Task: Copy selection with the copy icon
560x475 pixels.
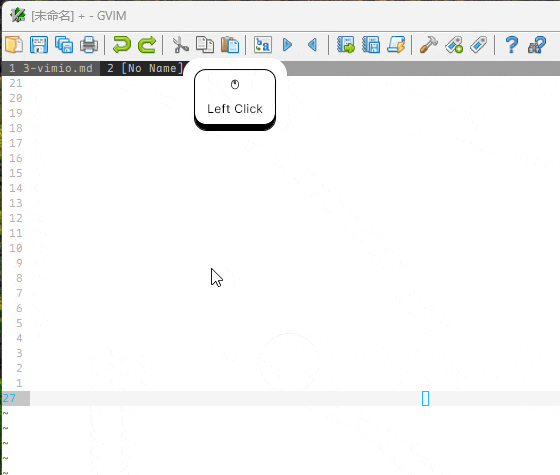Action: coord(205,45)
